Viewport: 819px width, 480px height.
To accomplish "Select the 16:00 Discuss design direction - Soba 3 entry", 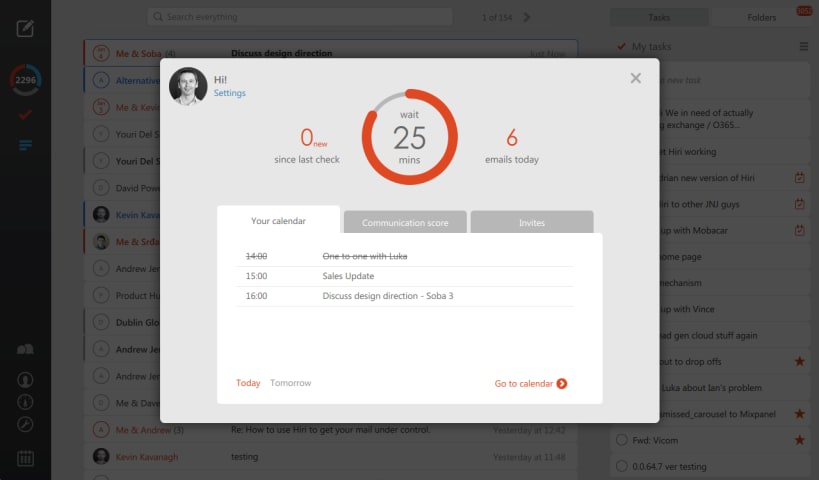I will (405, 296).
